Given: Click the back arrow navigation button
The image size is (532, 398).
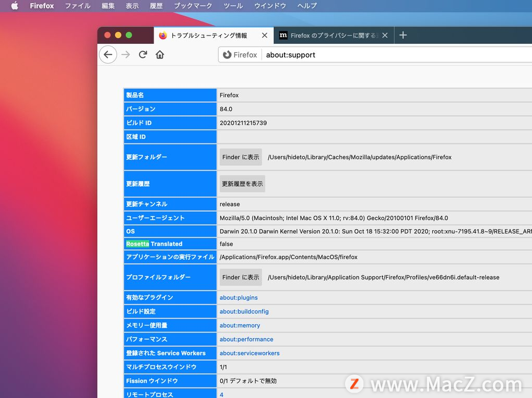Looking at the screenshot, I should click(x=108, y=55).
